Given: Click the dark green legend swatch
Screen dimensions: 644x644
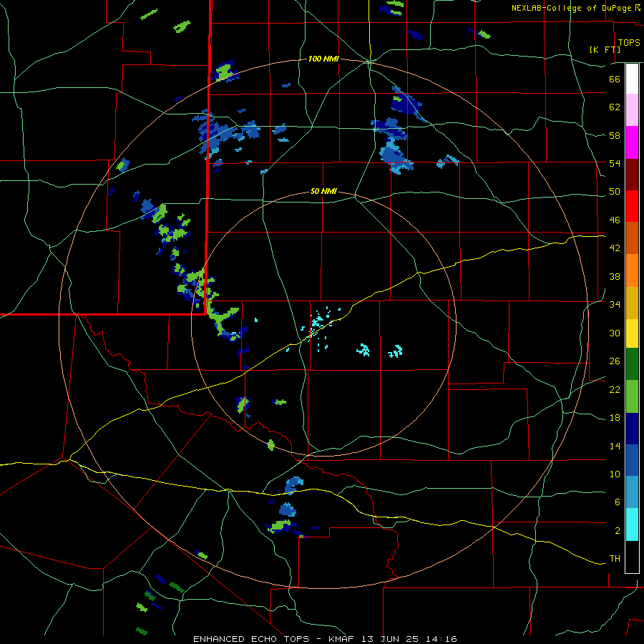Looking at the screenshot, I should [632, 364].
